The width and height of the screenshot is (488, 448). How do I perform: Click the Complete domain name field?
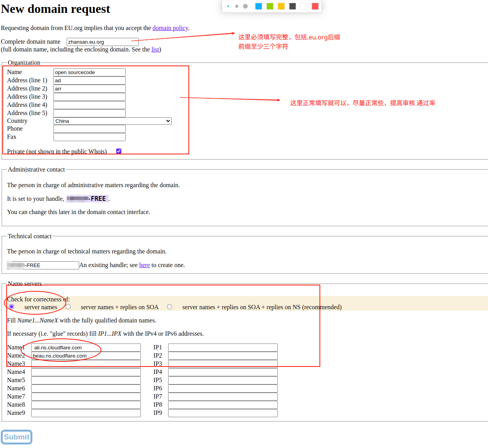click(103, 42)
